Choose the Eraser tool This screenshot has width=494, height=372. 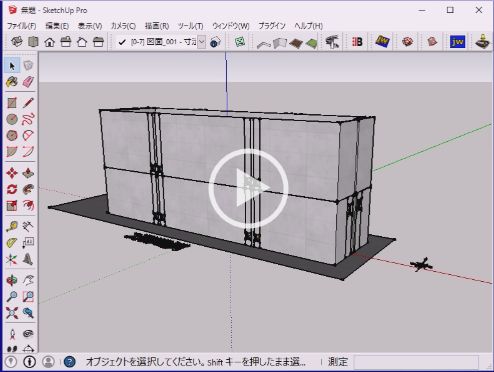point(28,82)
